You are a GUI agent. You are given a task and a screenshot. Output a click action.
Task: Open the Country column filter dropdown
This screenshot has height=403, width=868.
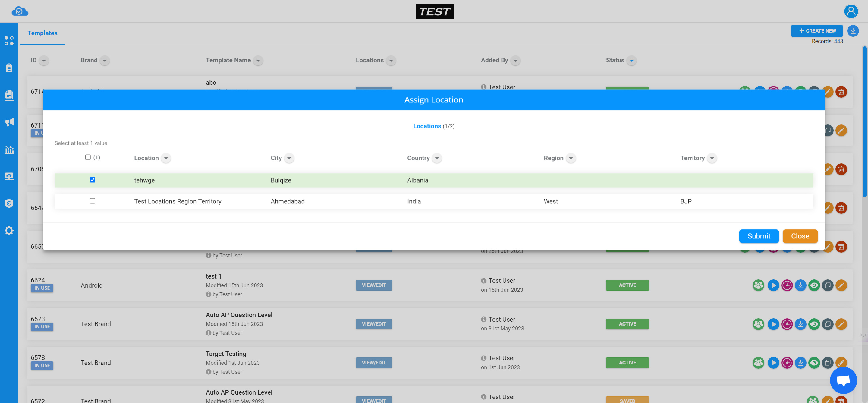[x=437, y=158]
